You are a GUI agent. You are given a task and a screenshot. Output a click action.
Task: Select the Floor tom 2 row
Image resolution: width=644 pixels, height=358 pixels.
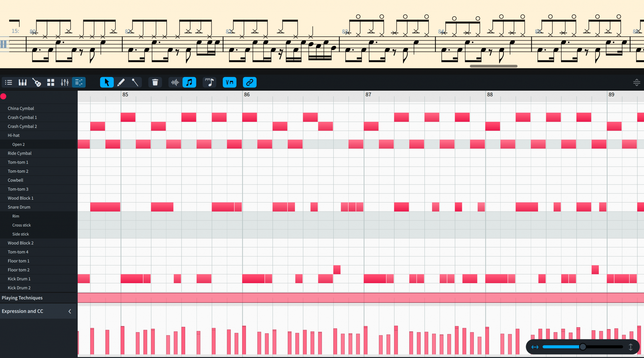39,270
